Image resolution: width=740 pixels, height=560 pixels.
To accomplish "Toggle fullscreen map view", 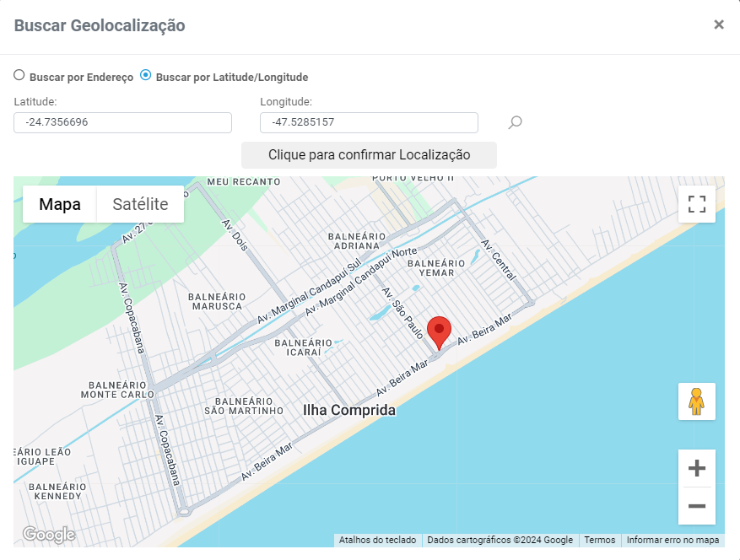I will [x=696, y=204].
